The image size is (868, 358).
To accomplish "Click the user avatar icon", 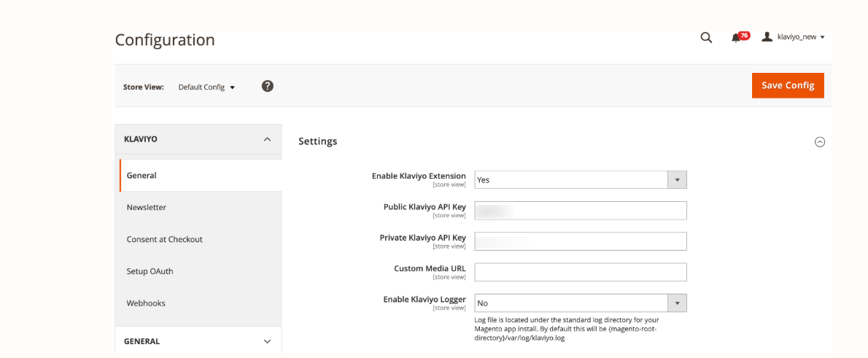I will coord(767,36).
